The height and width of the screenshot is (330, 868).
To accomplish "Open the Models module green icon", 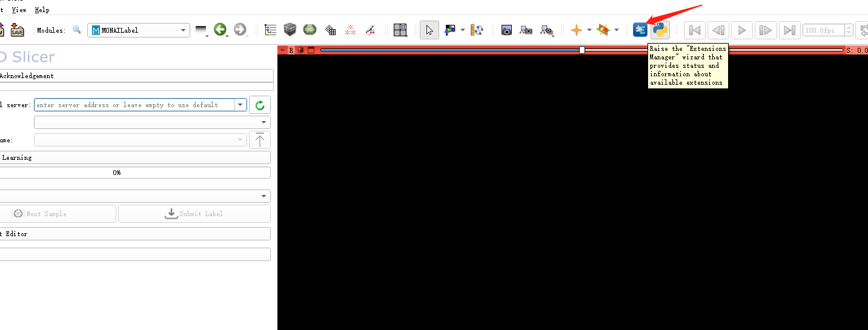I will point(310,30).
